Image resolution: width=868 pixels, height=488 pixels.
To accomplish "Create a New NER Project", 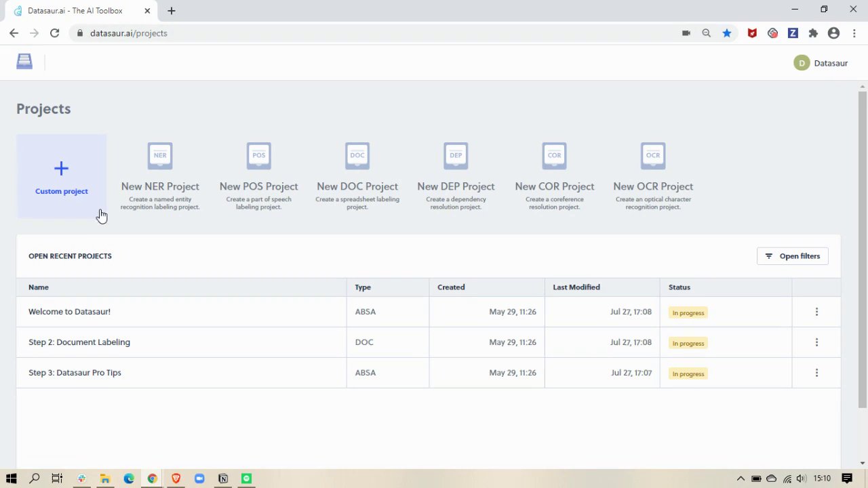I will (x=160, y=176).
